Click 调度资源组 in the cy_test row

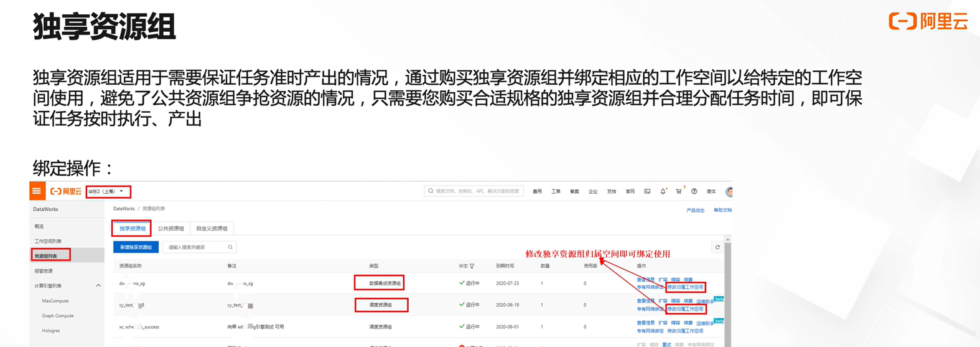tap(380, 305)
